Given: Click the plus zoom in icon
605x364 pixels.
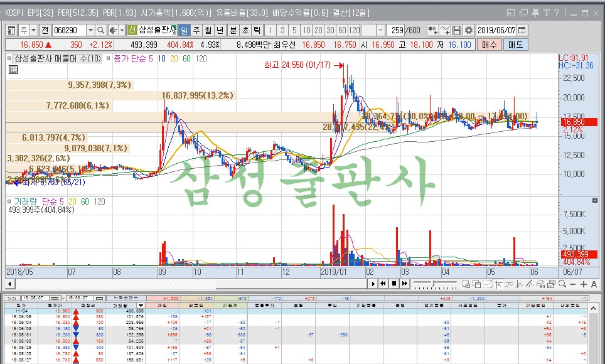Looking at the screenshot, I should [x=584, y=284].
